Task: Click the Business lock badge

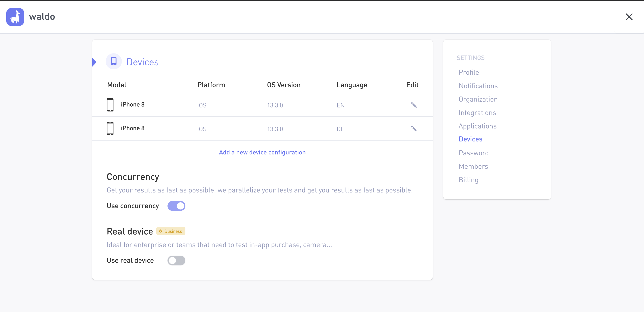Action: [171, 231]
